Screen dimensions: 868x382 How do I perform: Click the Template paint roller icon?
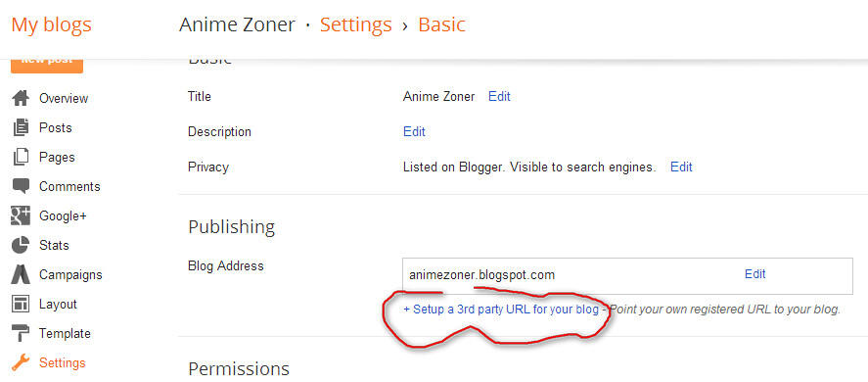(x=21, y=333)
